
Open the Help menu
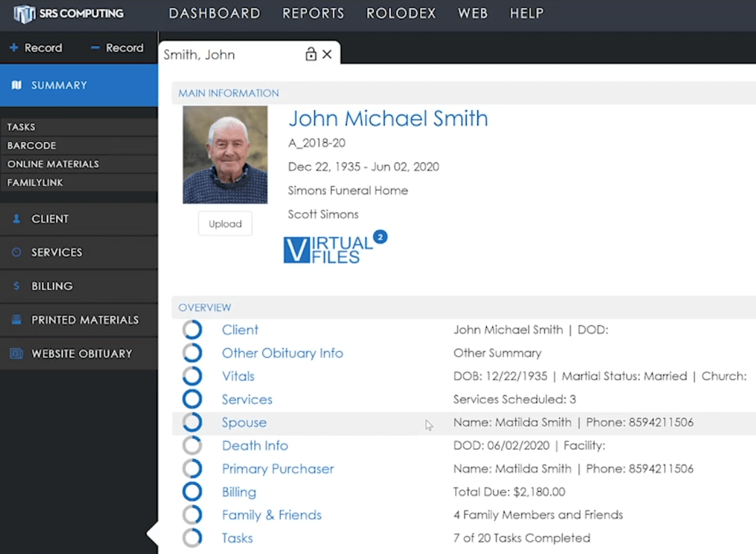click(x=527, y=14)
